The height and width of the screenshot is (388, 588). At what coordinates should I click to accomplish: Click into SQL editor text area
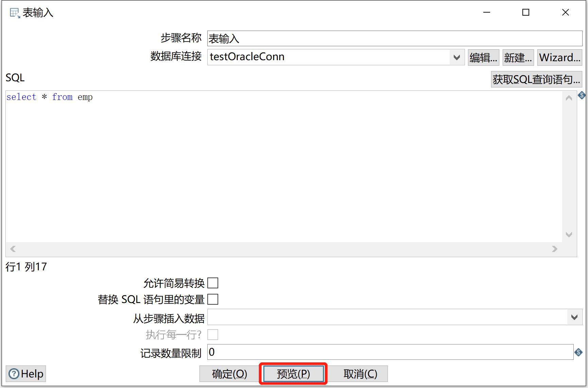tap(284, 167)
